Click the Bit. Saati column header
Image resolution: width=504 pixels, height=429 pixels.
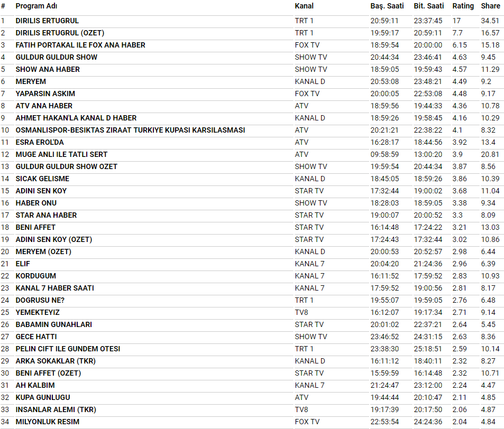429,6
